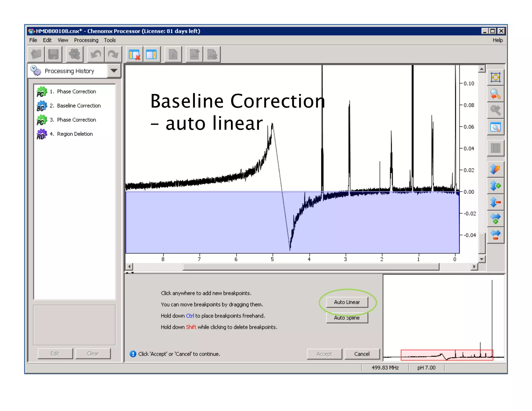Open the File menu
Viewport: 532px width, 411px height.
click(x=33, y=40)
